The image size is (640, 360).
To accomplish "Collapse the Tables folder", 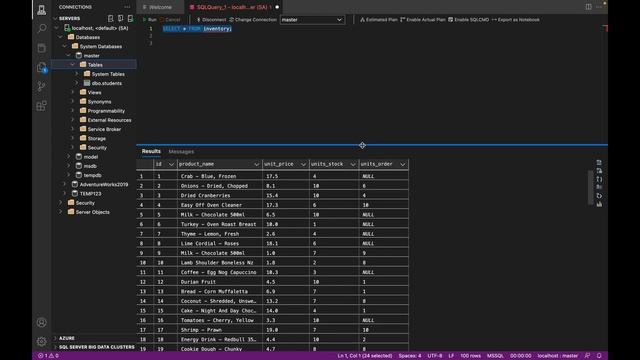I will point(73,65).
